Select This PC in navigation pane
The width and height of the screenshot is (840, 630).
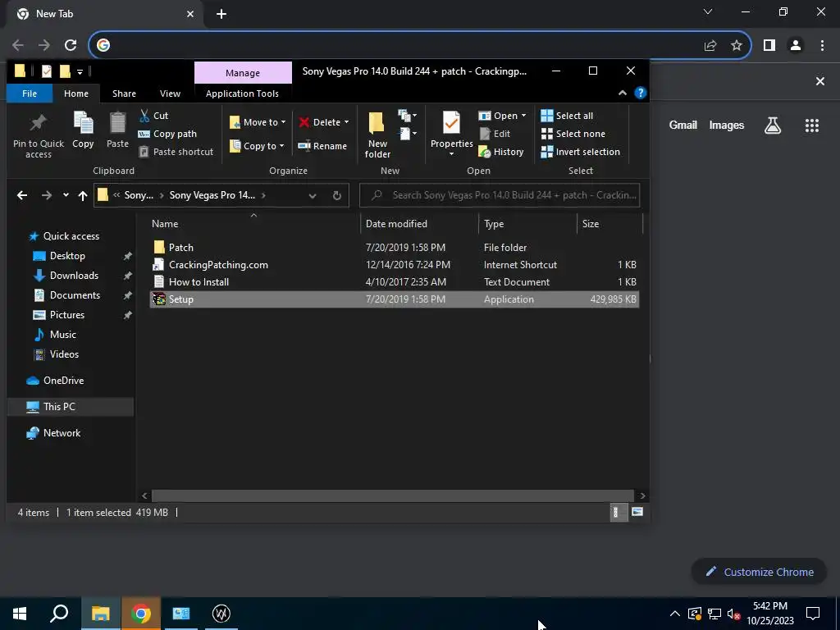59,407
